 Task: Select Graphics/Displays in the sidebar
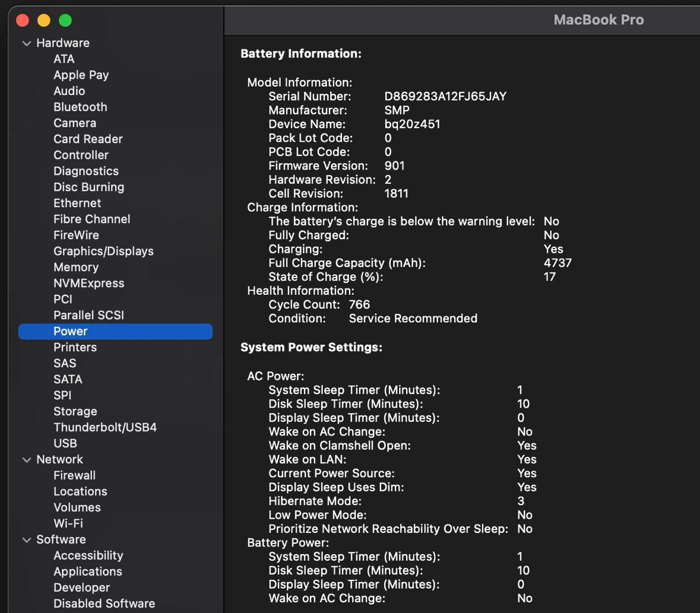point(103,251)
